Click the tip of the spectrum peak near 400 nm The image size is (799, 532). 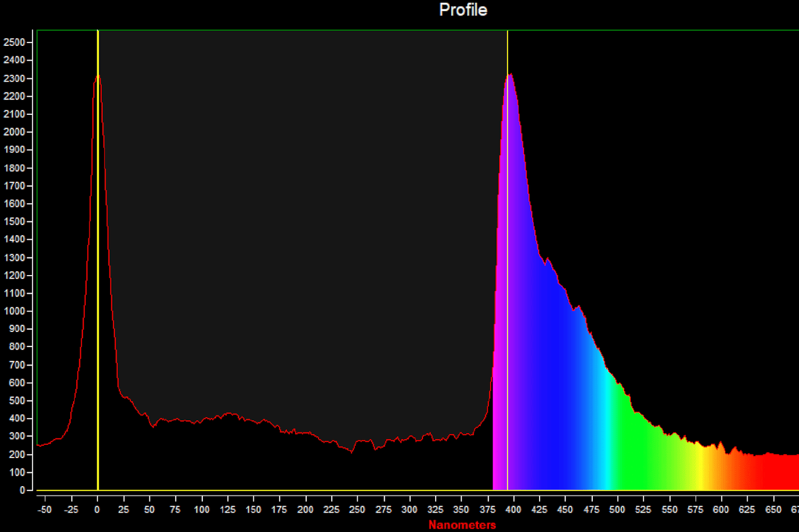pos(510,74)
